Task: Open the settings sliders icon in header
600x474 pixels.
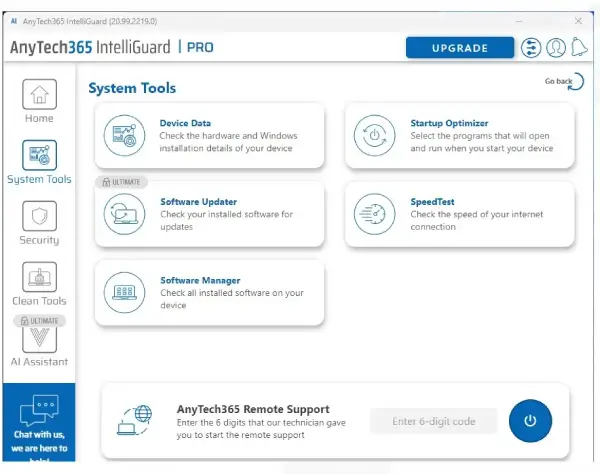Action: (531, 48)
